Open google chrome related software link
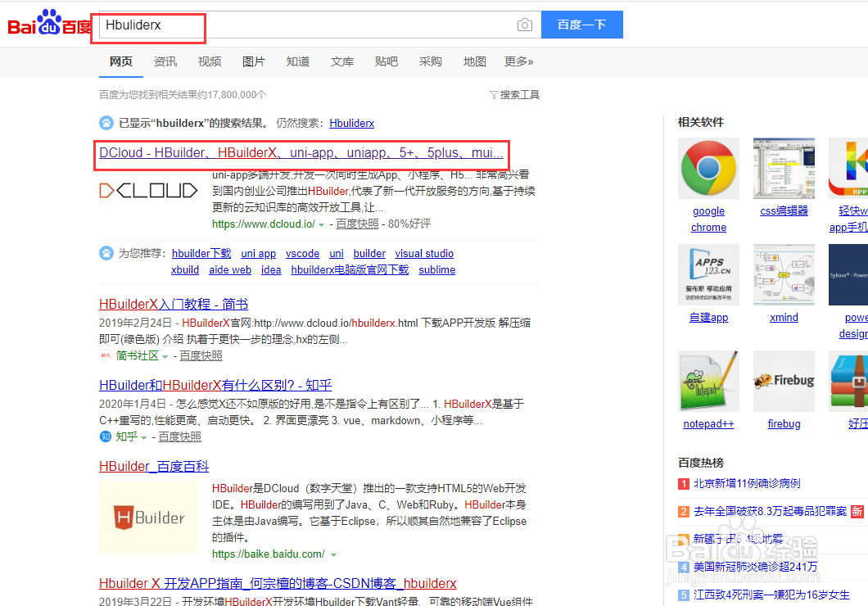Screen dimensions: 868x606 pos(708,219)
